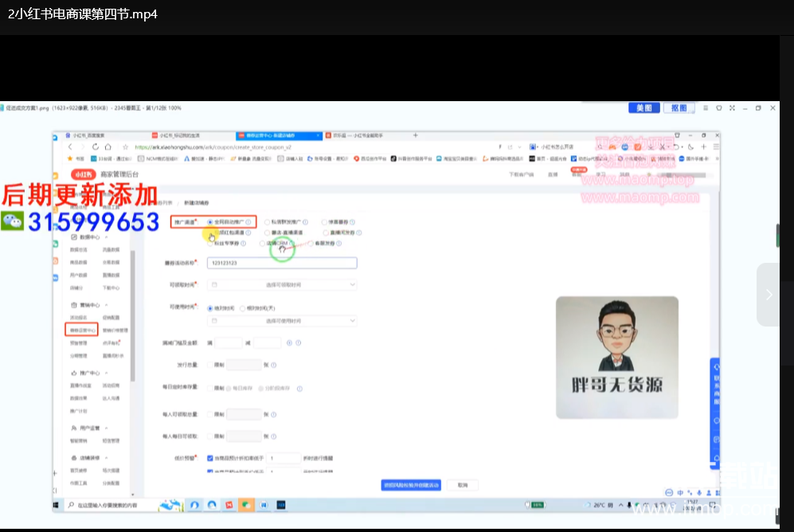
Task: Select the 私信群发推广 radio option
Action: pos(267,222)
